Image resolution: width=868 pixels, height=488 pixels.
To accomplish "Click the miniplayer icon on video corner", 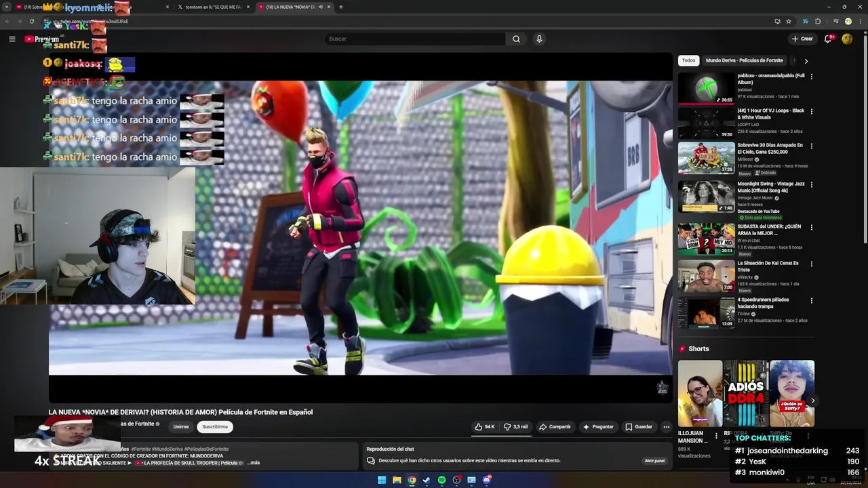I will [662, 388].
